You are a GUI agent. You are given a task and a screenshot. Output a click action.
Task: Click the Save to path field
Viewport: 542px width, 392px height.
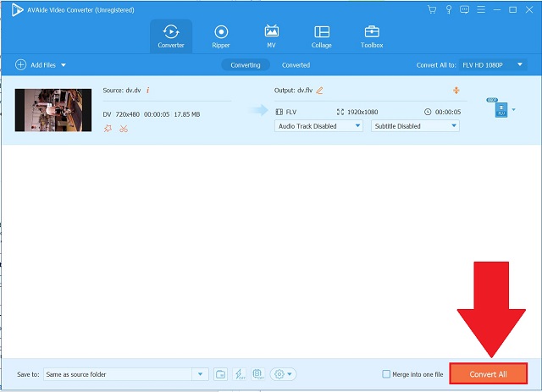[x=118, y=374]
